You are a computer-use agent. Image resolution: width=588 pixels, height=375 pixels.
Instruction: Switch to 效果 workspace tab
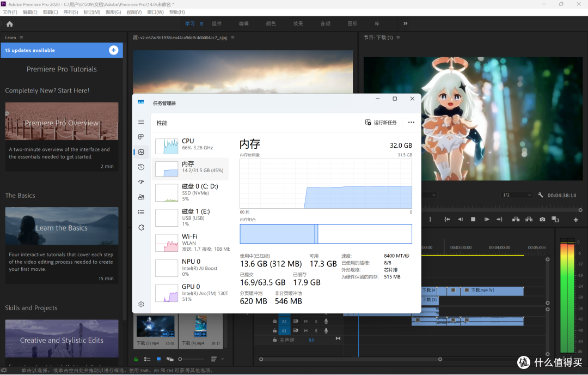[x=298, y=23]
